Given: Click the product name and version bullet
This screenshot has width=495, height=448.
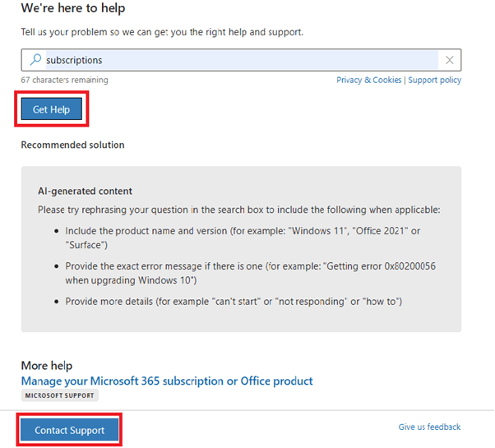Looking at the screenshot, I should (x=243, y=238).
